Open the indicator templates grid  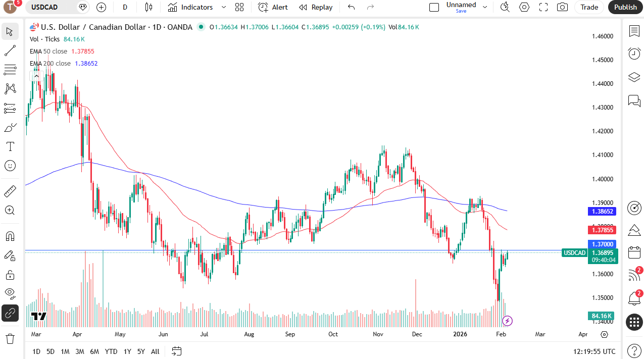point(239,7)
